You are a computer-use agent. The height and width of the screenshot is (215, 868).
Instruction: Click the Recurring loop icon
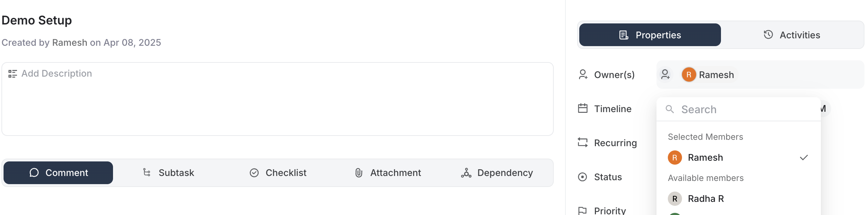point(583,143)
